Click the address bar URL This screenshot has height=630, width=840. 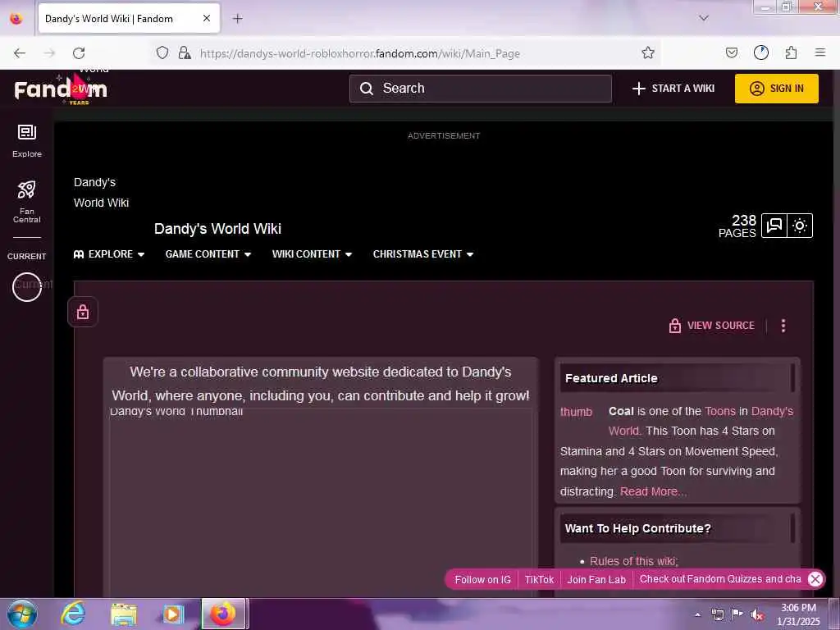pos(360,53)
